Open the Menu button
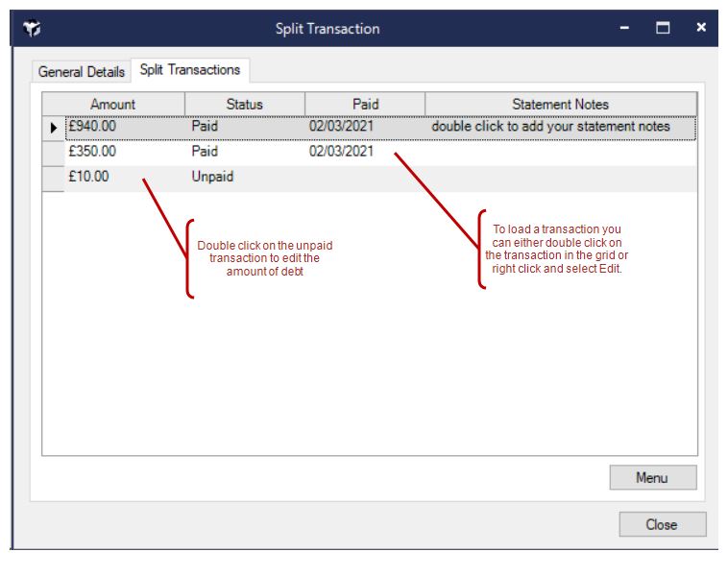This screenshot has height=576, width=728. [x=652, y=478]
